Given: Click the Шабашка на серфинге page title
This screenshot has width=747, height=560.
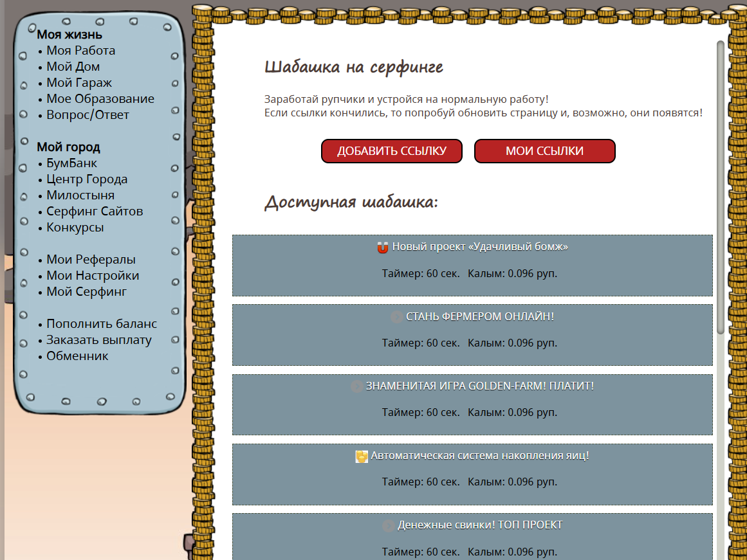Looking at the screenshot, I should click(353, 67).
